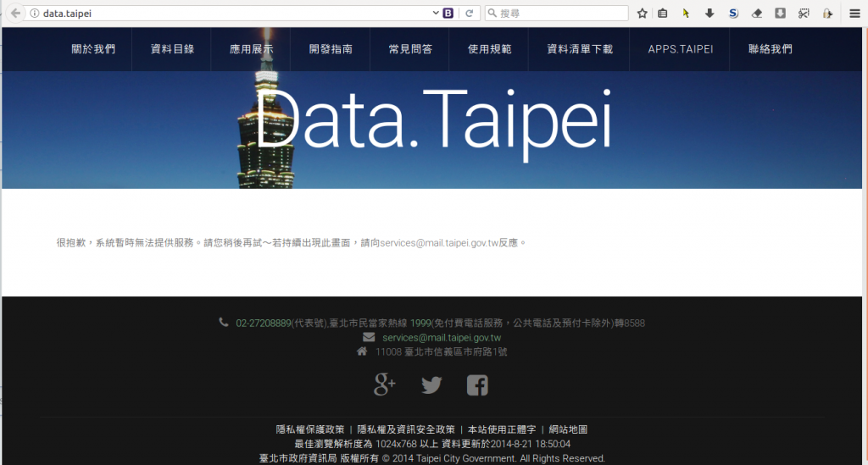Open the APPS.TAIPEI menu item
Viewport: 868px width, 465px height.
681,49
